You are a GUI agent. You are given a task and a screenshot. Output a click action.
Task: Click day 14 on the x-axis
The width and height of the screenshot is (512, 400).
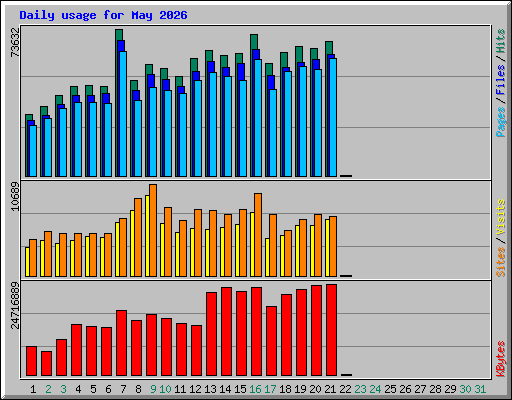tap(225, 389)
